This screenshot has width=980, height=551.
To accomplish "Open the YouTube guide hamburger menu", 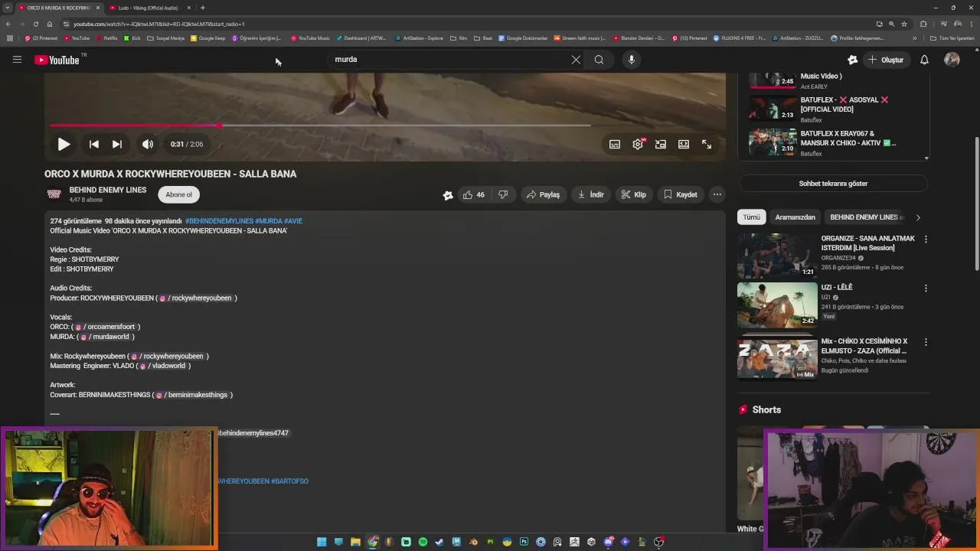I will point(17,60).
